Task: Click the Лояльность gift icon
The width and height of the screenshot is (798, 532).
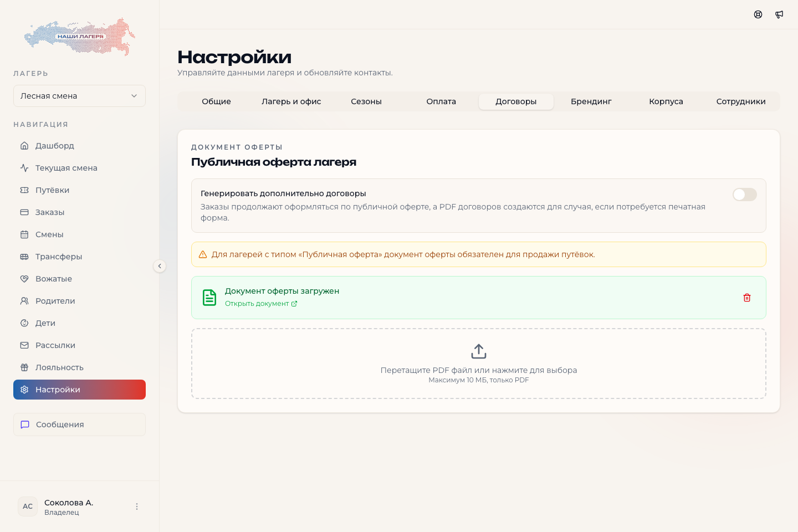Action: tap(24, 367)
